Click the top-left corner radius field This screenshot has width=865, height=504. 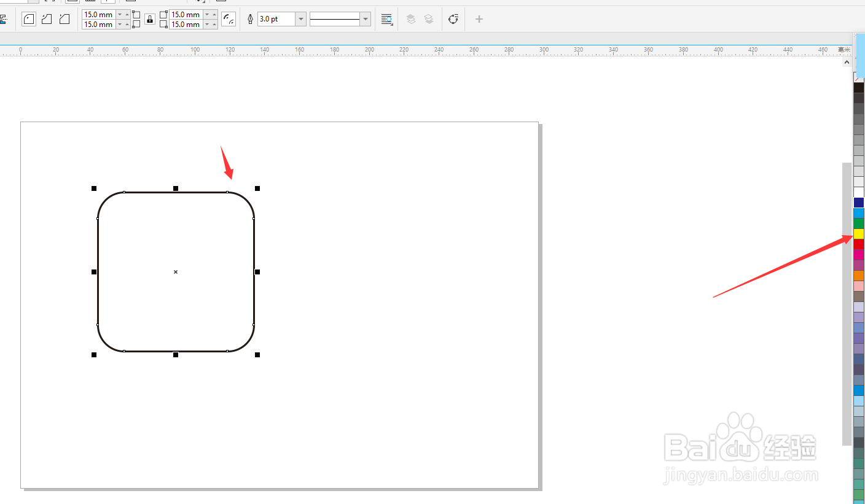pos(98,14)
